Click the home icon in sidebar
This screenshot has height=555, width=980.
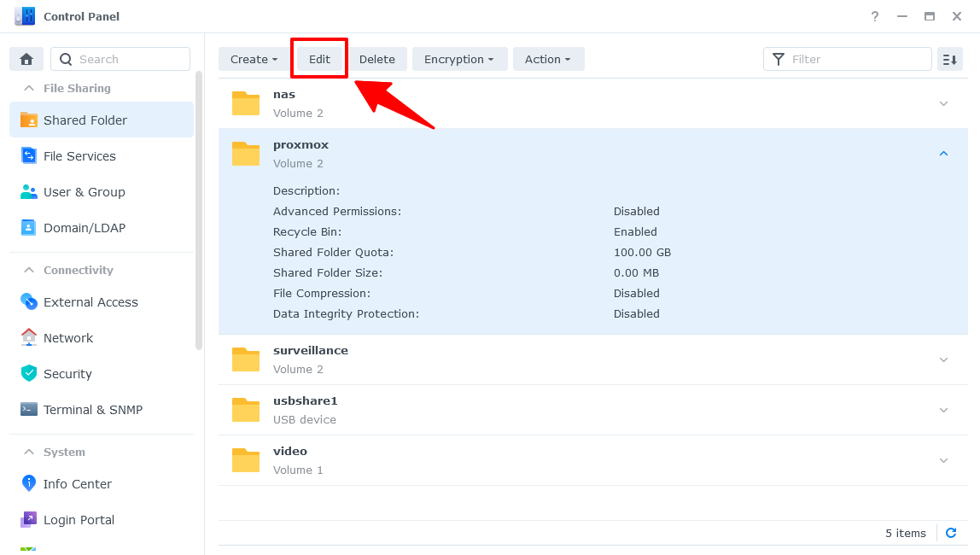[26, 59]
